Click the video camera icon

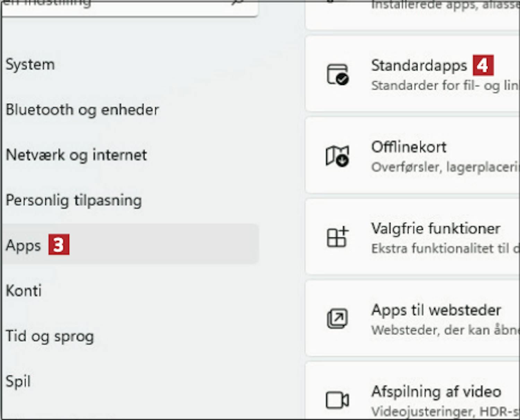coord(337,400)
